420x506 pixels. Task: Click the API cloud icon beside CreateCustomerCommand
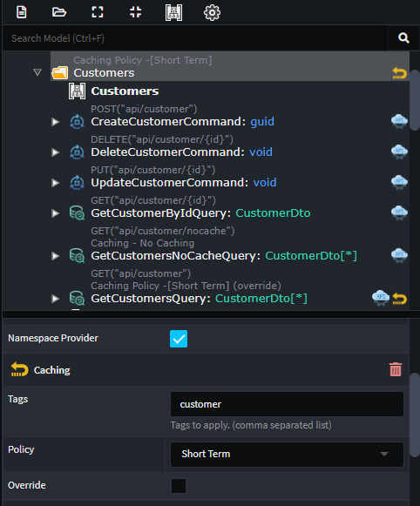pos(399,121)
